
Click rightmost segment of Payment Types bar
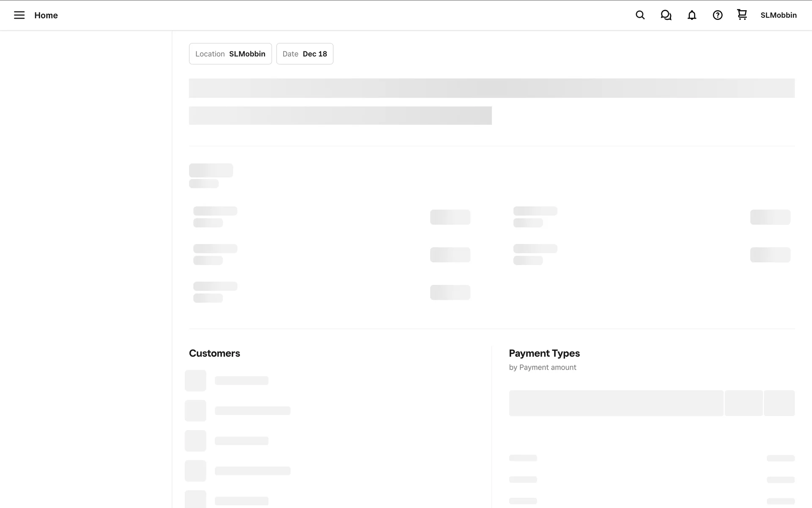click(x=779, y=403)
